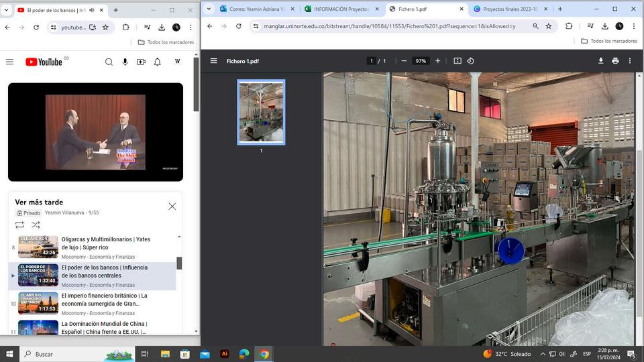Switch to INFORMACIÓN Proyectos tab
644x362 pixels.
coord(341,9)
